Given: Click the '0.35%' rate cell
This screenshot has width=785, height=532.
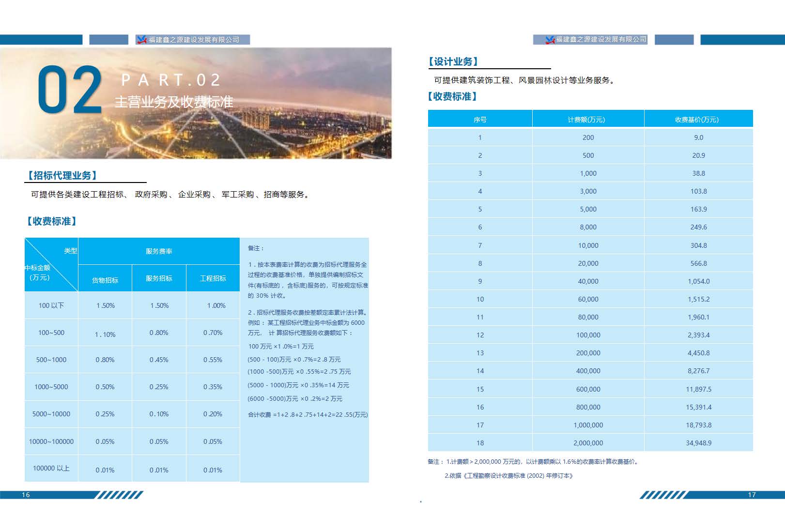Looking at the screenshot, I should point(213,387).
